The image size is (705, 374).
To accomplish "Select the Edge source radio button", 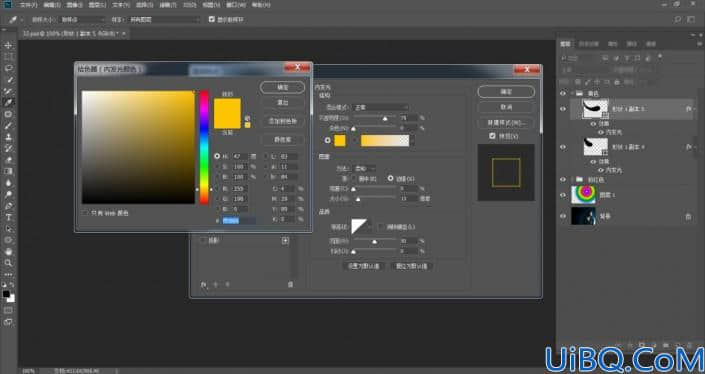I will (x=390, y=178).
